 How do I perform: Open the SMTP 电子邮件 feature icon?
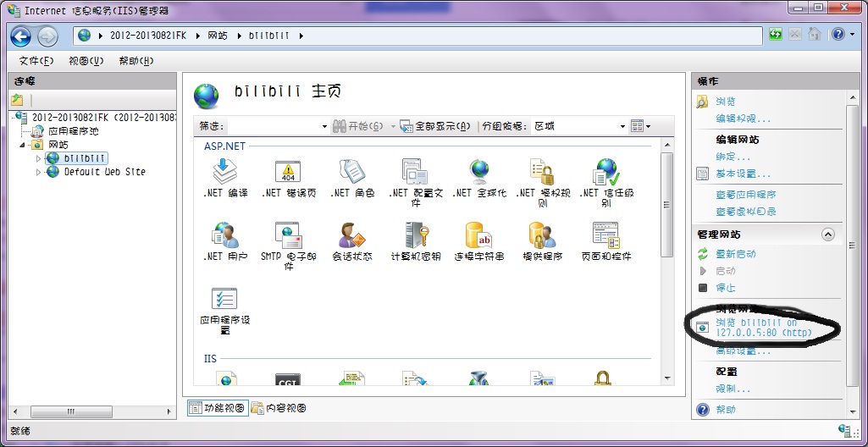coord(288,235)
